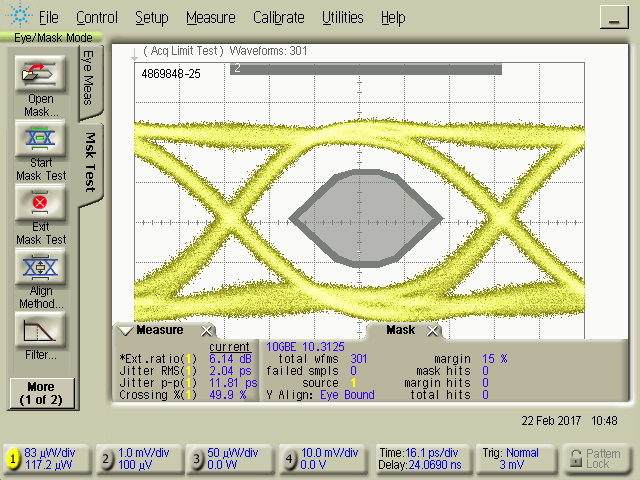Open the Align Method settings
Screen dimensions: 640x480
coord(41,267)
